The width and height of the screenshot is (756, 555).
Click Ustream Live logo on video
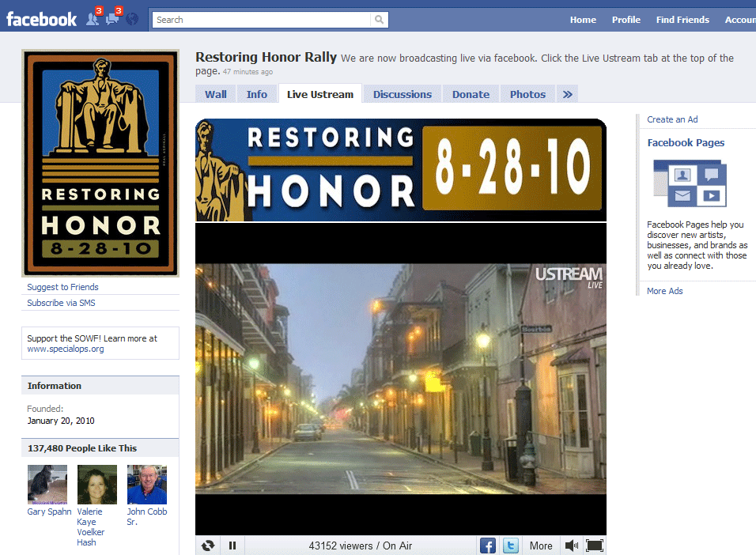point(569,277)
